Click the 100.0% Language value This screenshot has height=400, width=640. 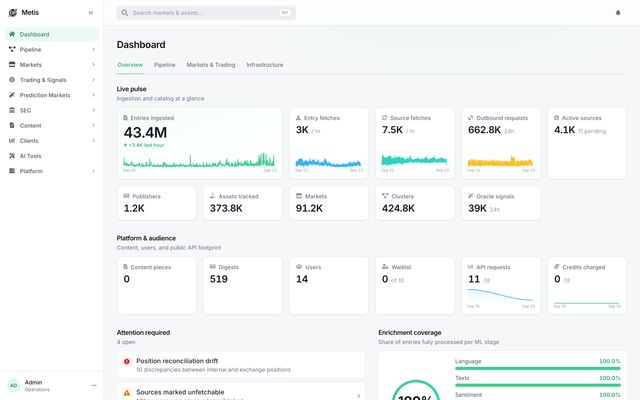click(609, 361)
